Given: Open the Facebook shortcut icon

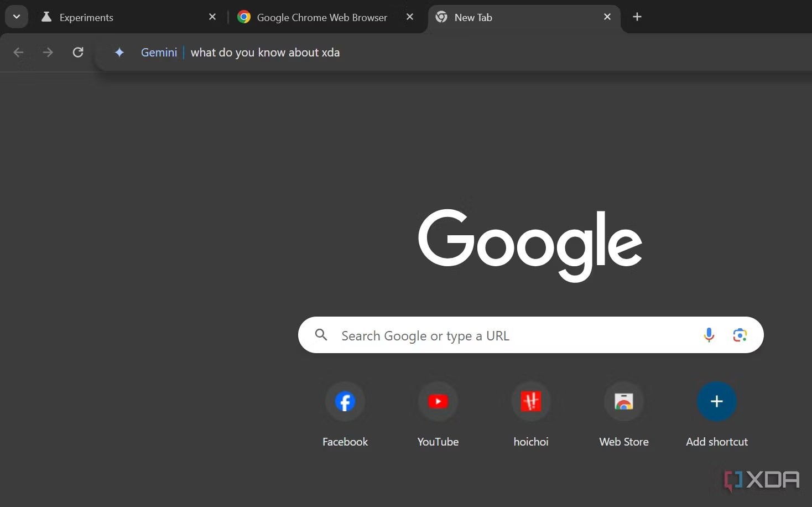Looking at the screenshot, I should [345, 401].
